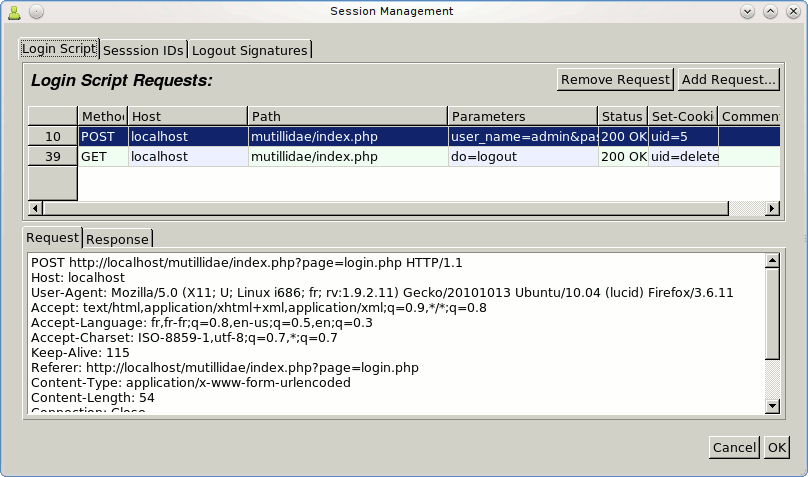Screen dimensions: 808x477
Task: Click the application icon in title bar
Action: 13,11
